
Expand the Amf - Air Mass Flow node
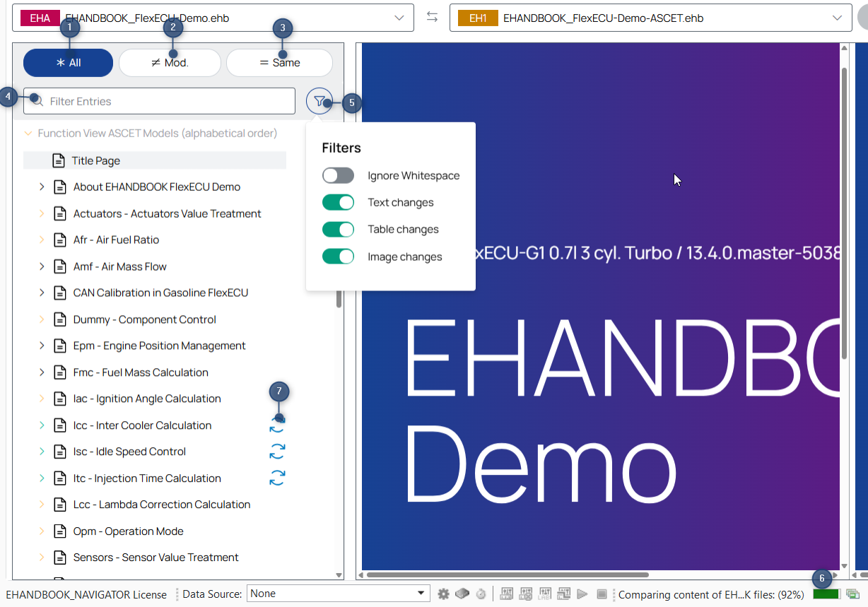(42, 266)
